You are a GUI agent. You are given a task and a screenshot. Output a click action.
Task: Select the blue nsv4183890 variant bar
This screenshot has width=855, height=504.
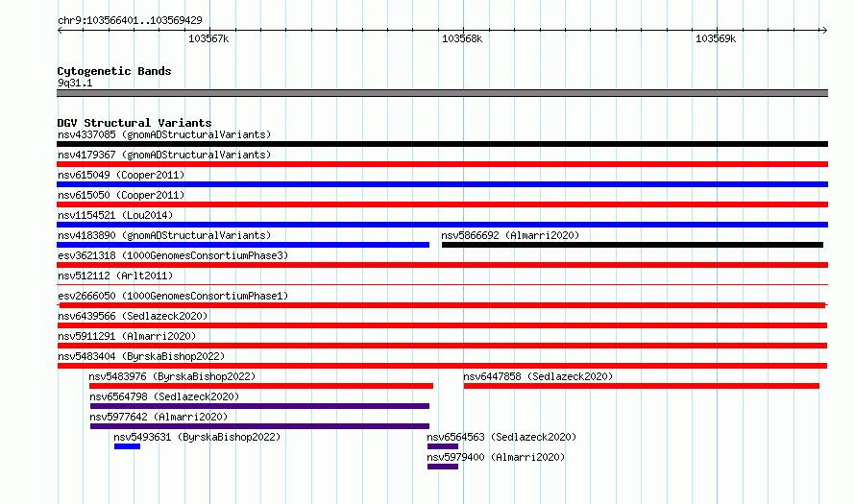pos(243,245)
